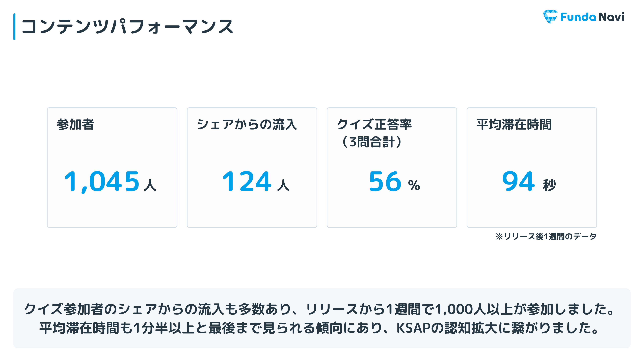Click the クイズ正答率 card heading
This screenshot has width=644, height=362.
coord(374,124)
